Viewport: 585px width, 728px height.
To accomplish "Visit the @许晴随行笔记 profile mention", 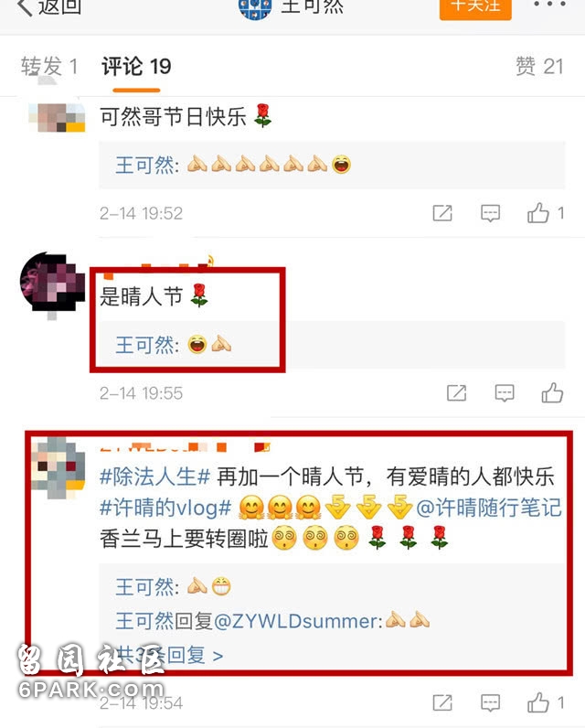I will (x=489, y=508).
